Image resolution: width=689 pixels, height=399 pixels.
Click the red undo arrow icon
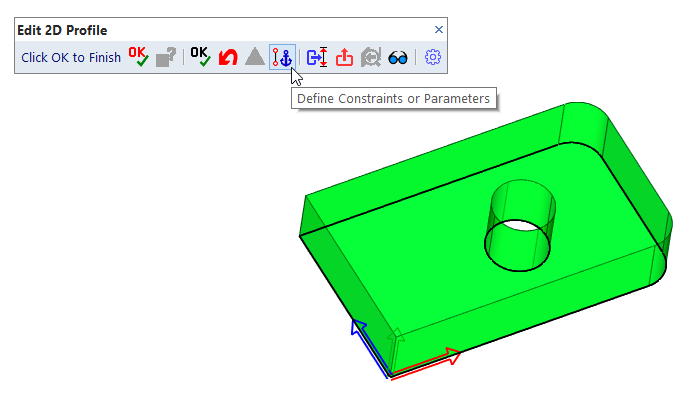(228, 58)
